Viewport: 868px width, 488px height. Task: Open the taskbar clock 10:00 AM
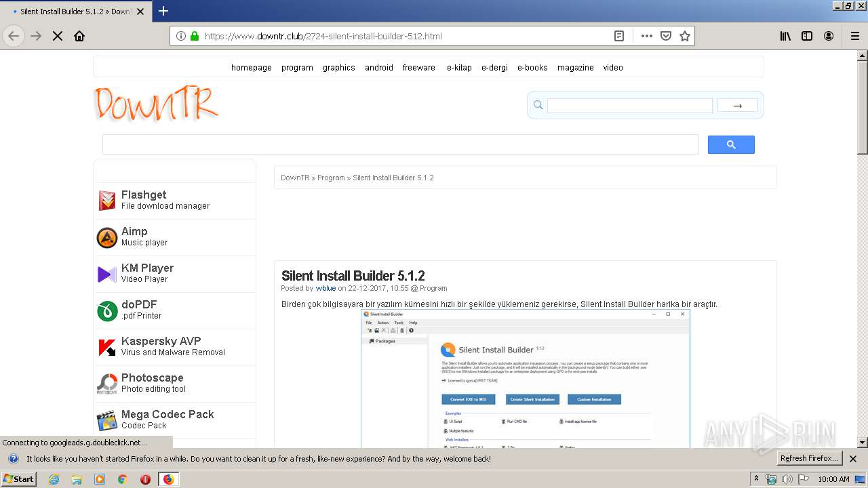pyautogui.click(x=833, y=479)
